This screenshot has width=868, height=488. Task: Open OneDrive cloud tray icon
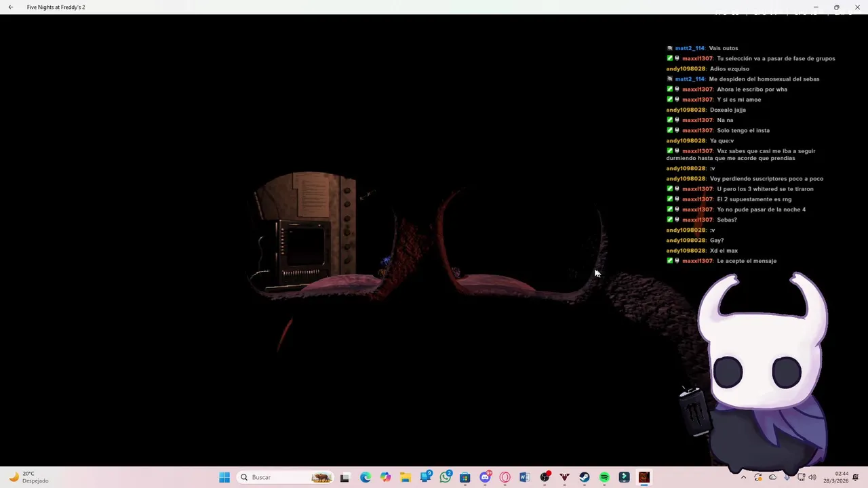coord(772,477)
